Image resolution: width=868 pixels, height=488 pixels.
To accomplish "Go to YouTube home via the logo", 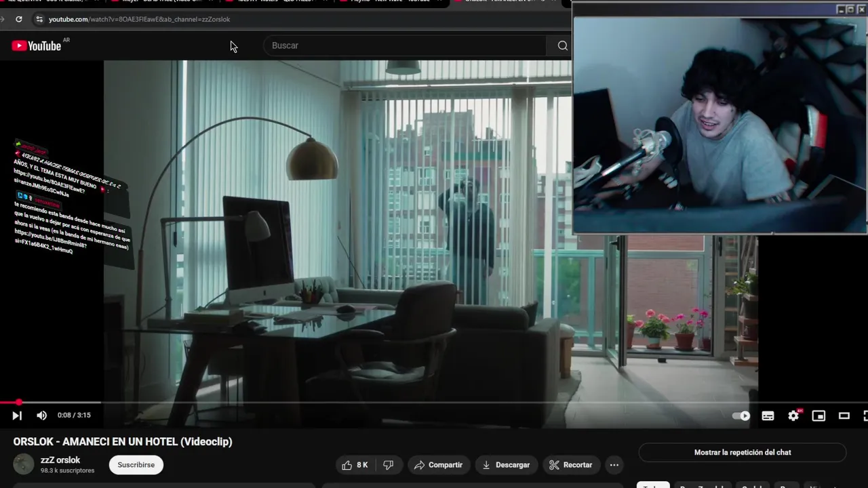I will tap(37, 45).
